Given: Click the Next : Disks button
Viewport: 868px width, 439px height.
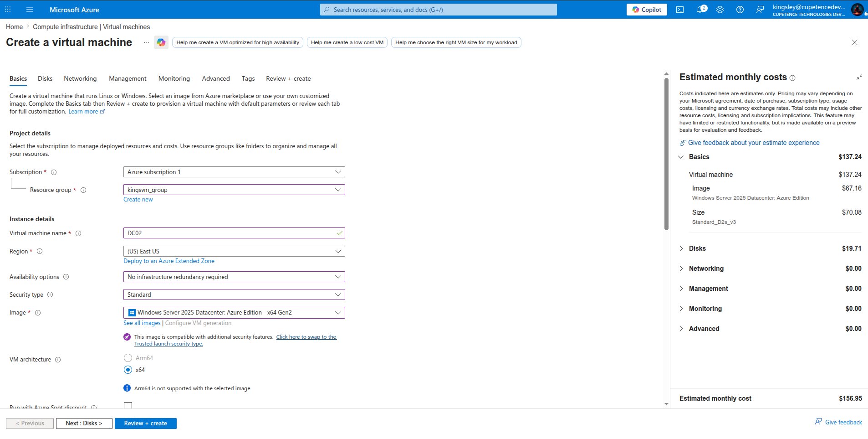Looking at the screenshot, I should click(84, 424).
